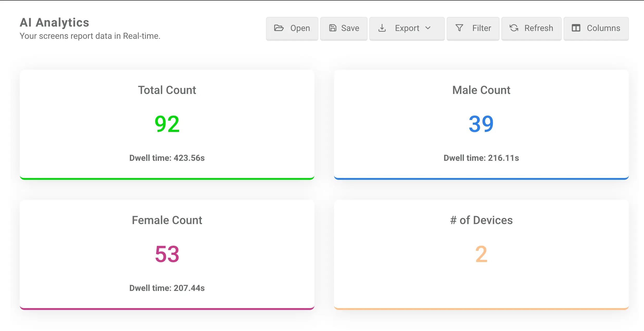Screen dimensions: 644x331
Task: Click the number of devices value 2
Action: coord(481,254)
